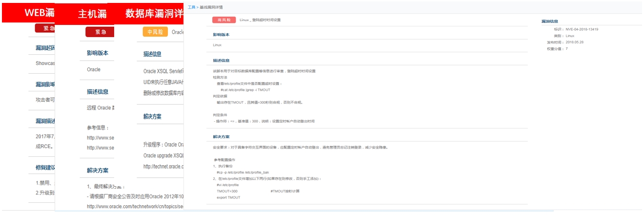
Task: Select the line 输出存在TMOUT，且其值=300秒则合规
Action: (260, 103)
